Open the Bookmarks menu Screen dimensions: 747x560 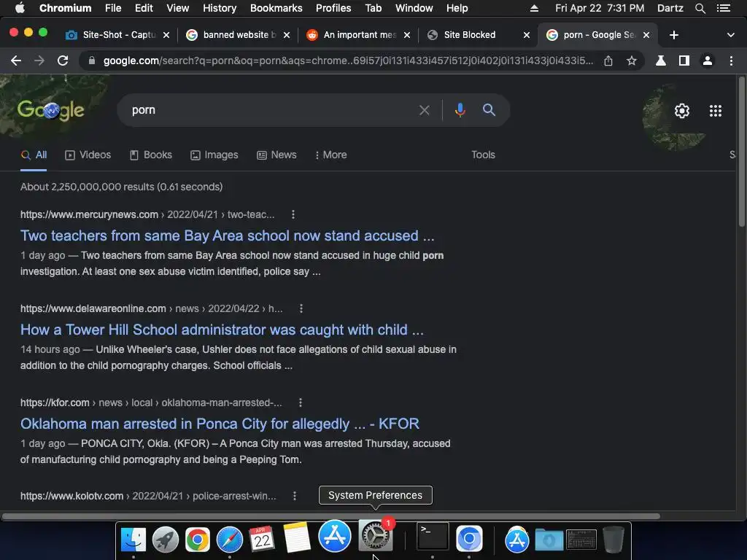pos(276,8)
